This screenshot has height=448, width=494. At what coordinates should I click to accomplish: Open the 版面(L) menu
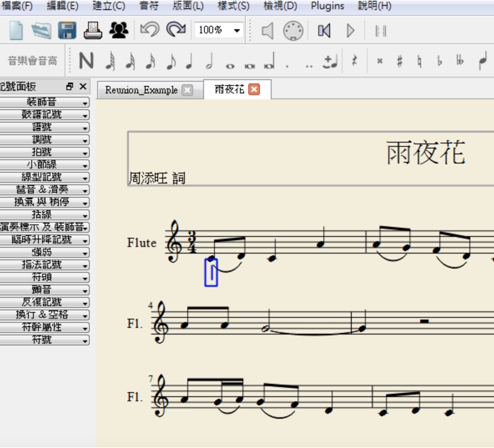pos(188,6)
